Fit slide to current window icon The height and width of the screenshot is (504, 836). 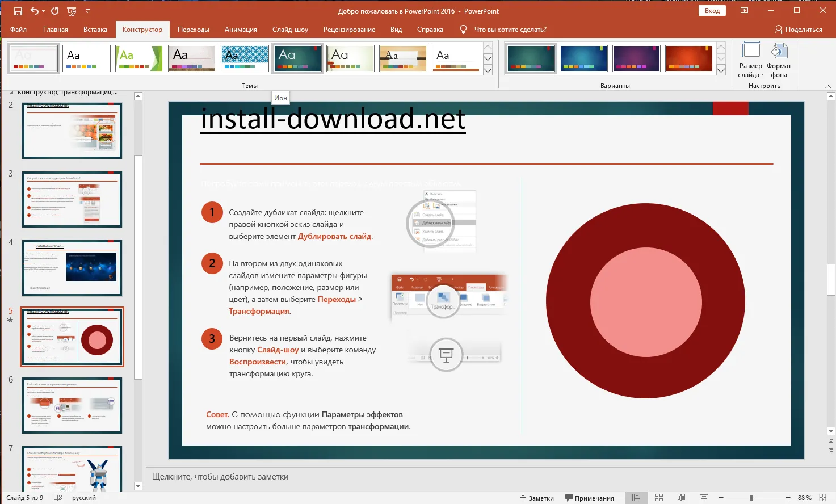coord(822,498)
